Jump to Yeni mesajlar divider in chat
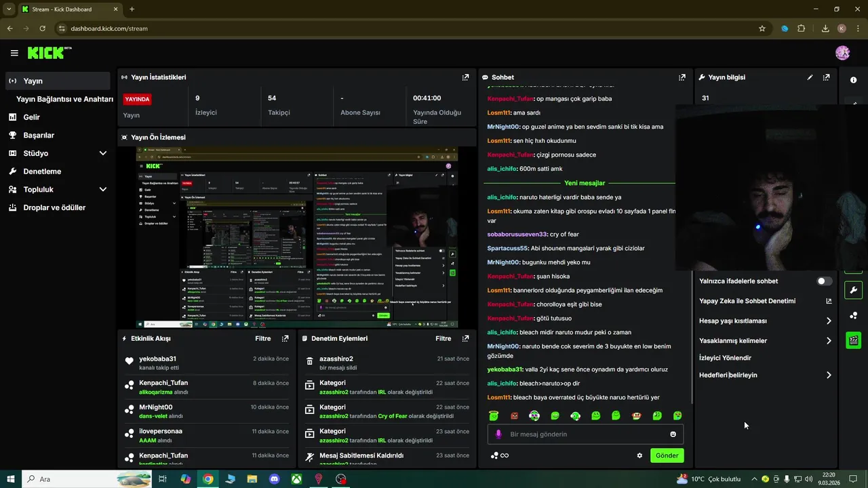 (x=584, y=183)
